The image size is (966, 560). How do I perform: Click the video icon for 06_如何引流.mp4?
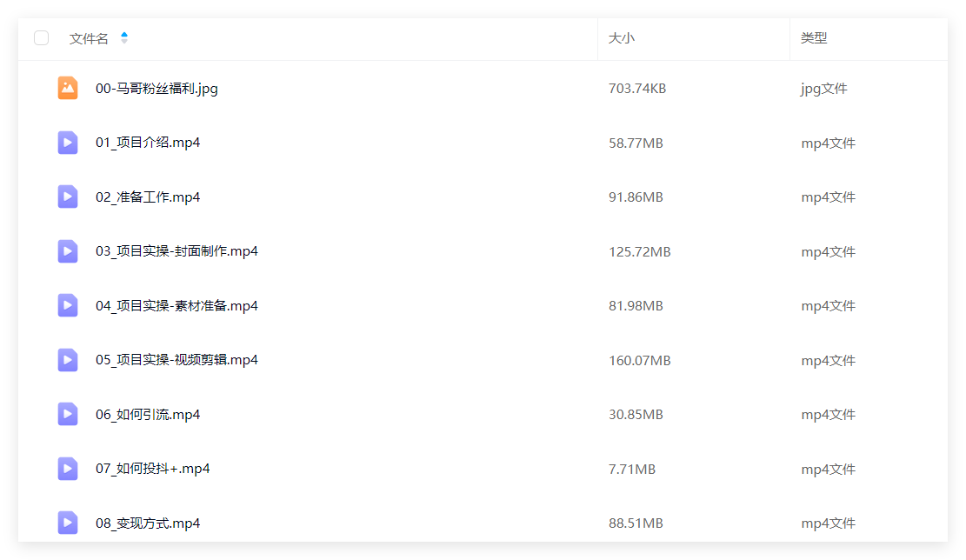(68, 414)
